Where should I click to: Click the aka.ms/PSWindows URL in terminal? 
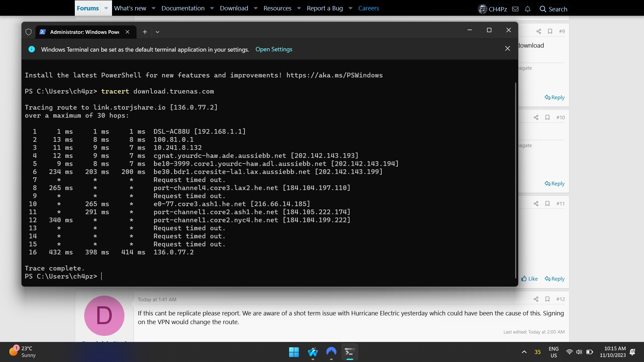[334, 75]
